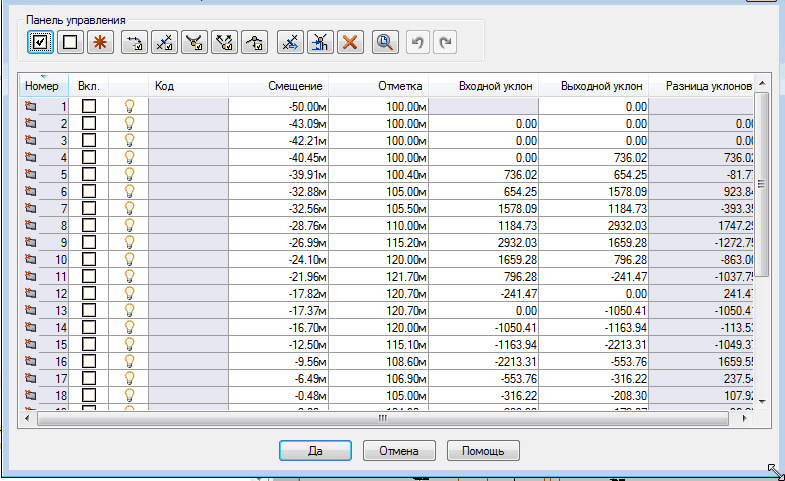Click the select-all checkmark toolbar icon
785x481 pixels.
(x=40, y=42)
